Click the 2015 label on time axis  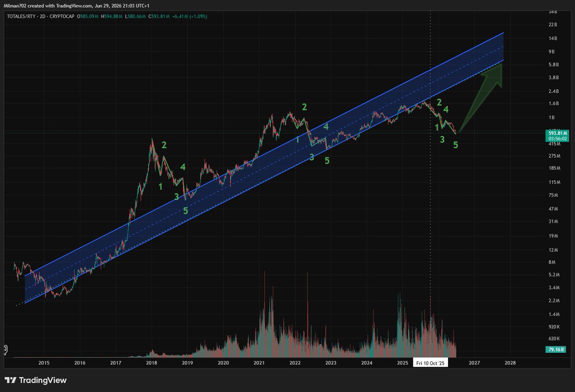pos(44,363)
